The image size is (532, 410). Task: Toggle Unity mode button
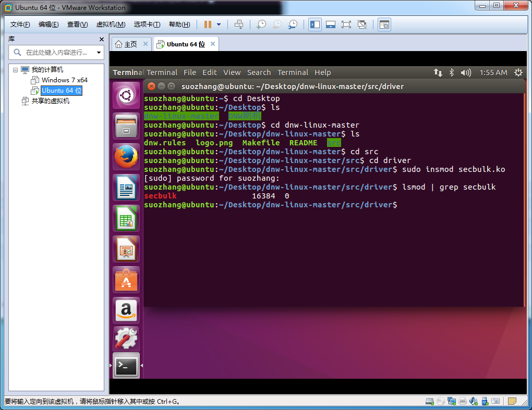[x=362, y=24]
